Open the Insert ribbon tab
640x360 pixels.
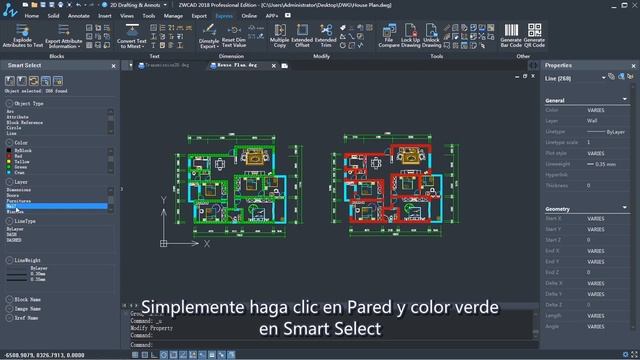tap(104, 16)
